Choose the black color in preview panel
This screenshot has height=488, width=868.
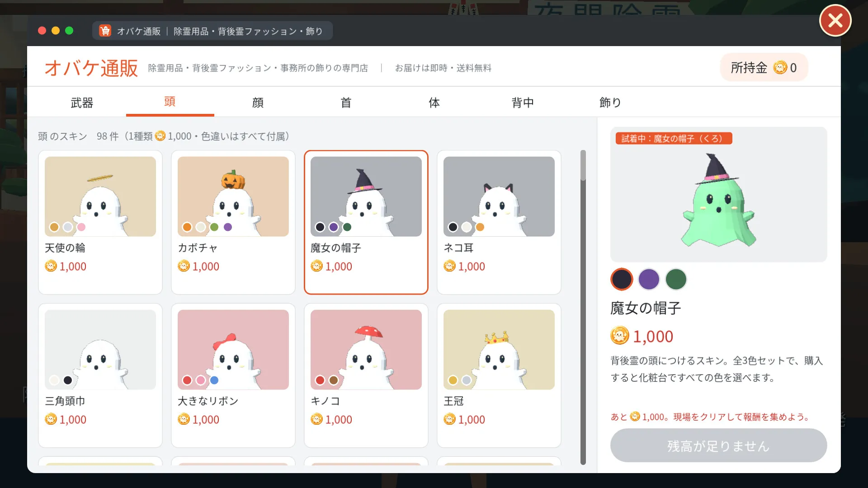point(622,279)
